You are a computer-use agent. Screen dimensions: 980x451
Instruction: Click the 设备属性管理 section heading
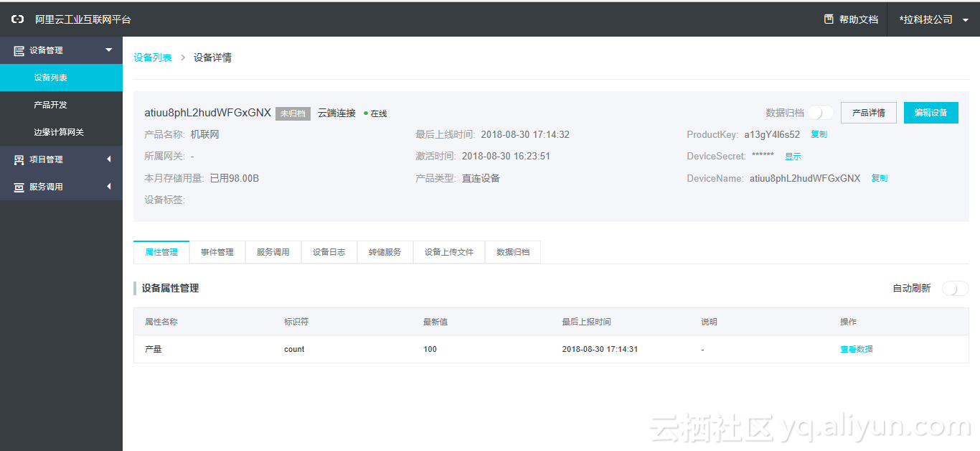click(x=170, y=288)
